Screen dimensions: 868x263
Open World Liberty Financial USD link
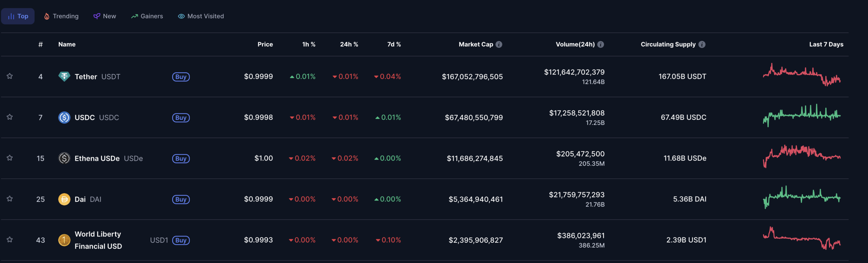(x=98, y=240)
